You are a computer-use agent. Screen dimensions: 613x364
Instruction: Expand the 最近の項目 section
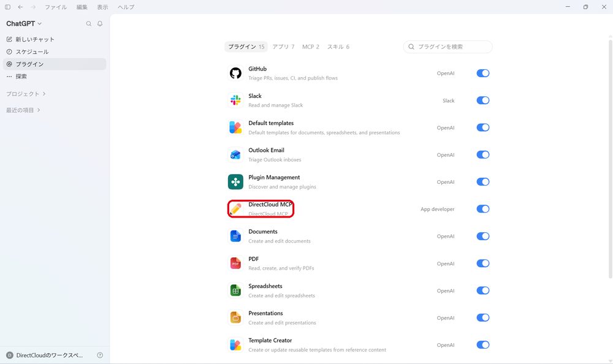[x=23, y=110]
